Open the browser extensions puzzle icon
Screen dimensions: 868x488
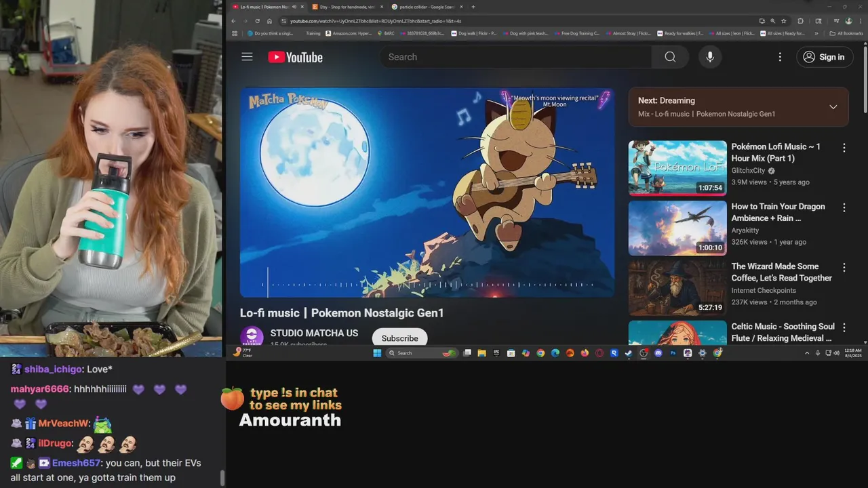800,21
